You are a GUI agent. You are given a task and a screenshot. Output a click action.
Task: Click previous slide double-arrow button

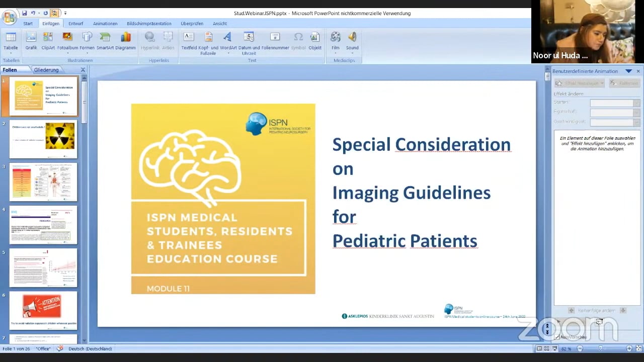pyautogui.click(x=547, y=326)
